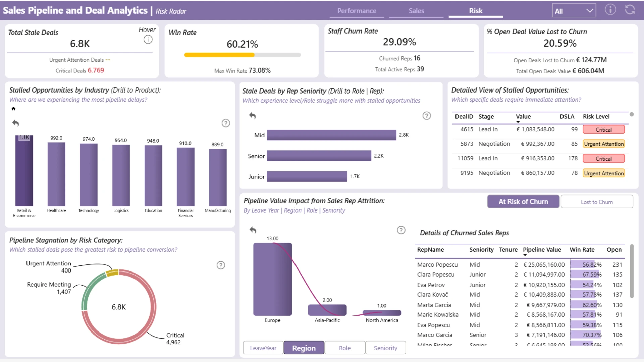Viewport: 644px width, 362px height.
Task: Open help icon in Stalled Opportunities by Industry
Action: coord(226,123)
